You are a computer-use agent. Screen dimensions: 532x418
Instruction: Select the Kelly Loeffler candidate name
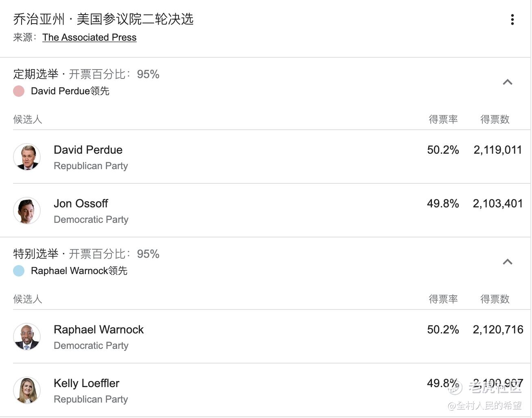coord(86,383)
